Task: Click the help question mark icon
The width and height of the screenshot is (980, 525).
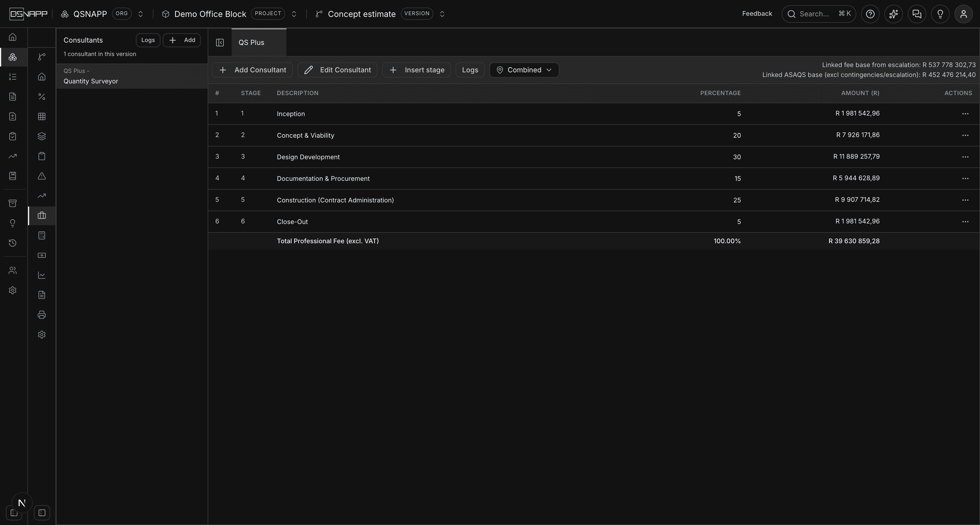Action: point(870,14)
